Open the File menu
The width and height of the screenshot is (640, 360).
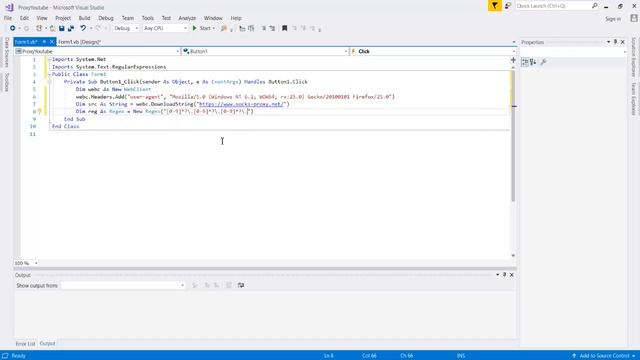(x=8, y=18)
